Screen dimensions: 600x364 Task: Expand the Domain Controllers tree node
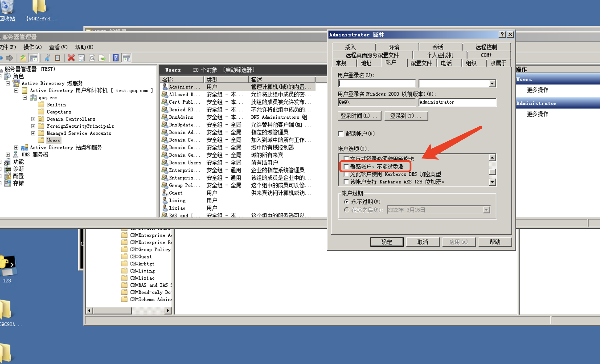pos(33,119)
